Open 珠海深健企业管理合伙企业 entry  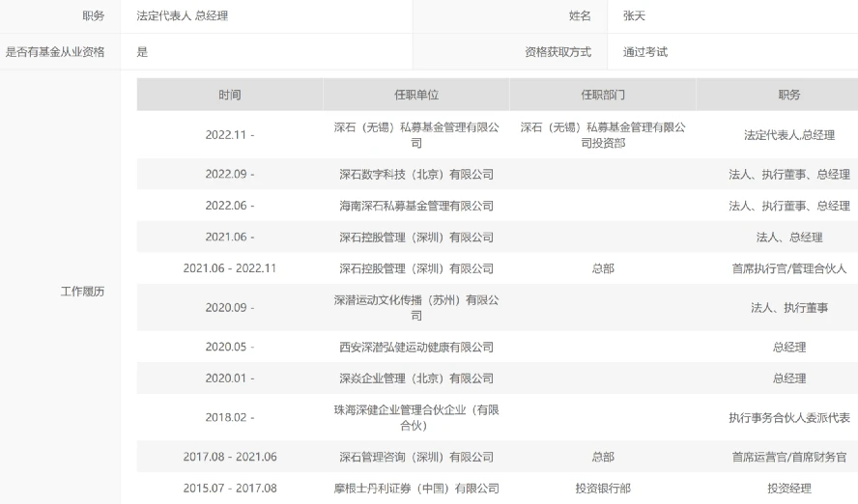click(416, 417)
